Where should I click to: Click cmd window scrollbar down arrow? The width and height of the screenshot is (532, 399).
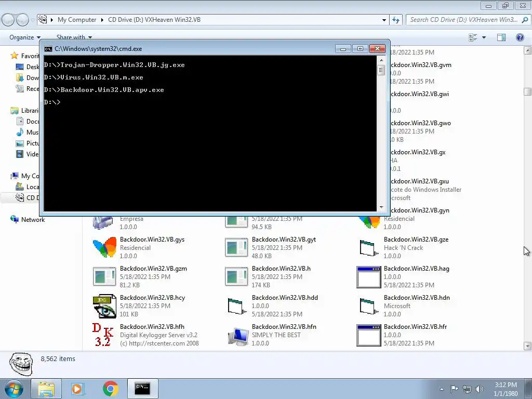pos(381,207)
